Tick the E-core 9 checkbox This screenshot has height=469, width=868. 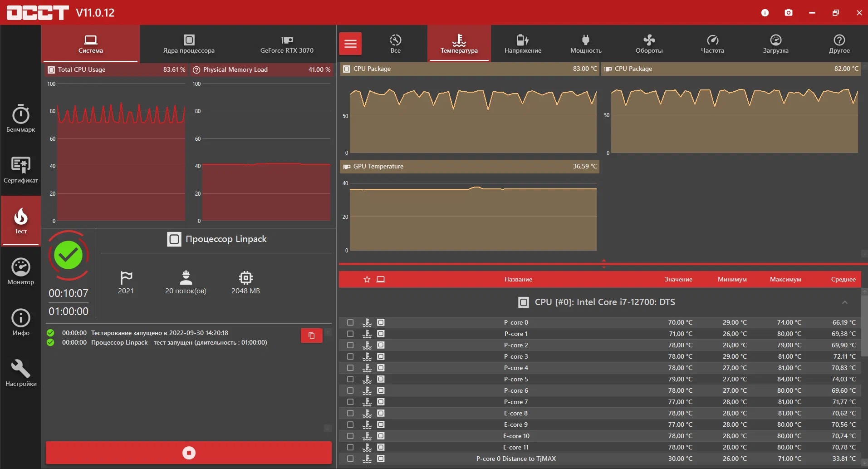[x=350, y=425]
